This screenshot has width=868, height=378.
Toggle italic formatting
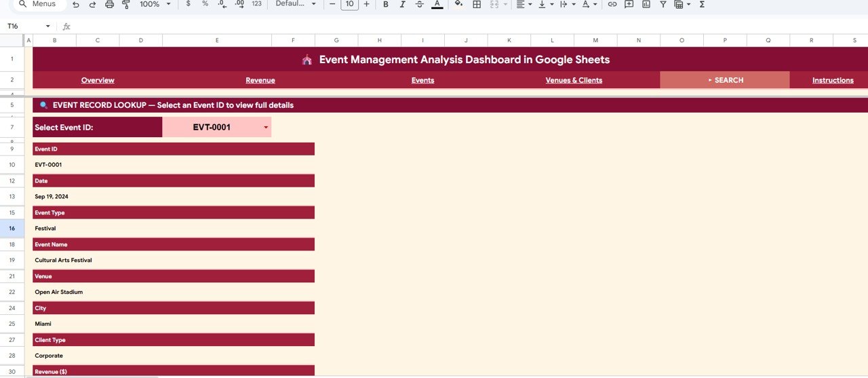tap(403, 4)
